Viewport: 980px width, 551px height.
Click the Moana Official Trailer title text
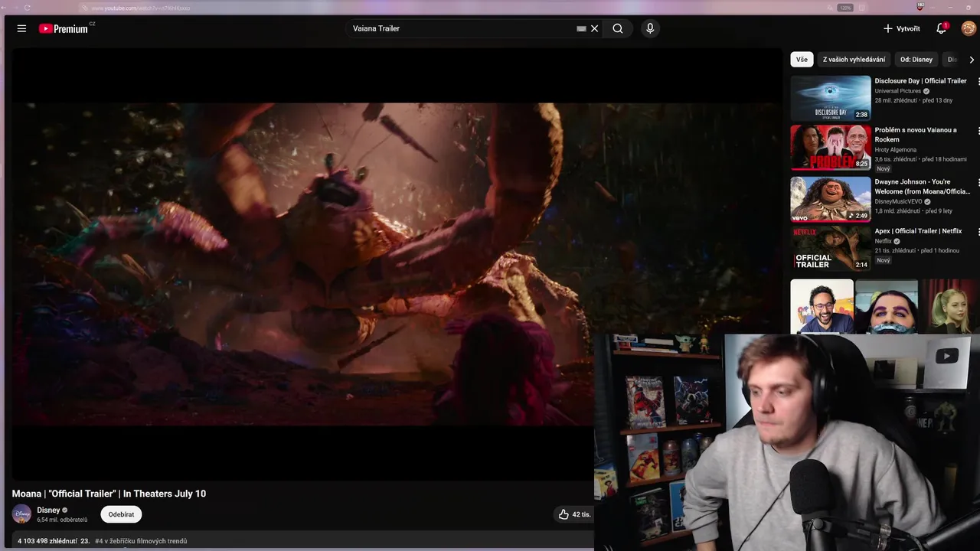click(x=109, y=494)
